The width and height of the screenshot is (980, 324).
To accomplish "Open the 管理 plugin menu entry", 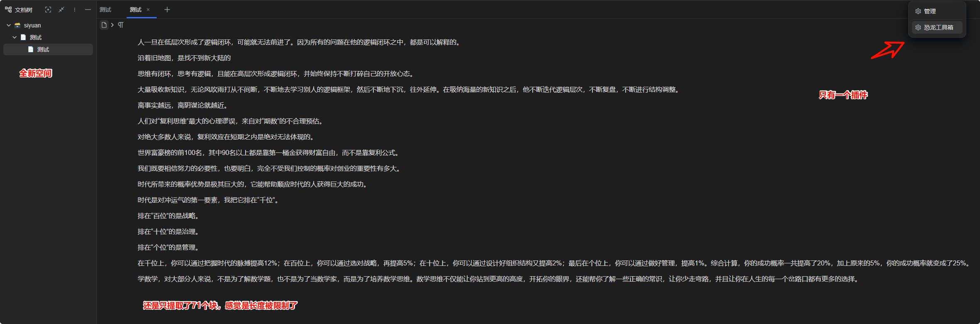I will pyautogui.click(x=937, y=11).
